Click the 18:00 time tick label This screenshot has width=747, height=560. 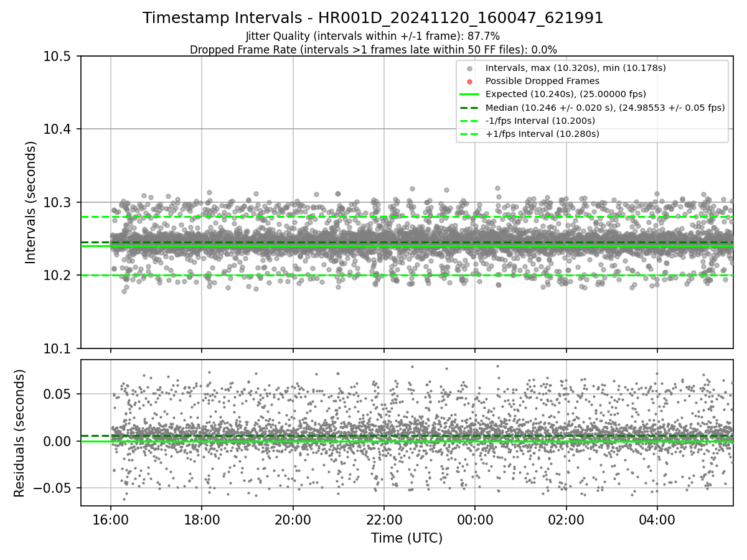click(202, 519)
